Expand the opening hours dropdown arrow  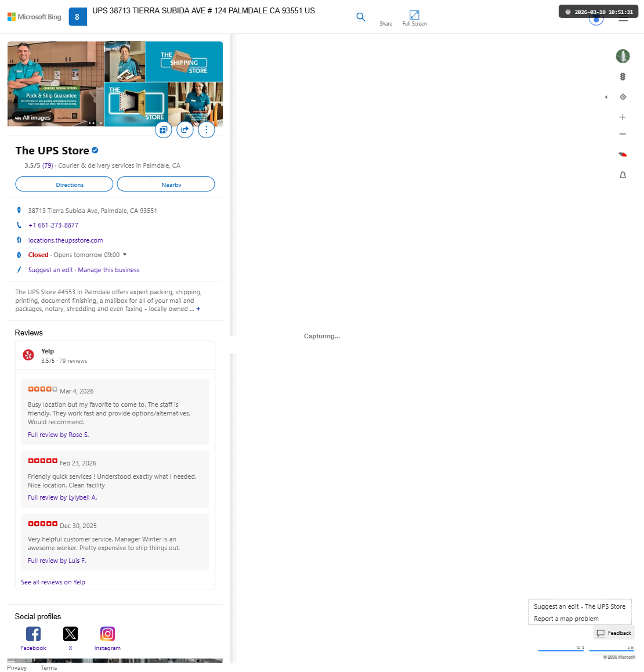pyautogui.click(x=125, y=255)
